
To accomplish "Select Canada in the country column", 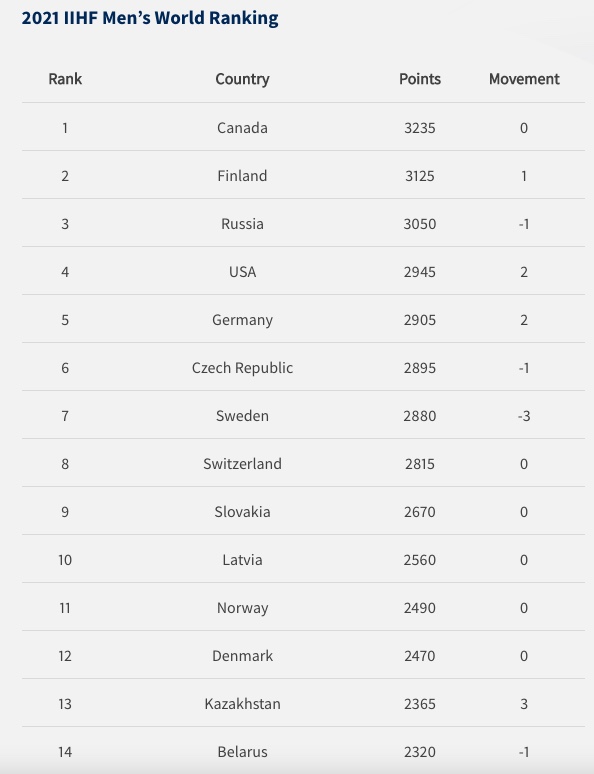I will [242, 128].
